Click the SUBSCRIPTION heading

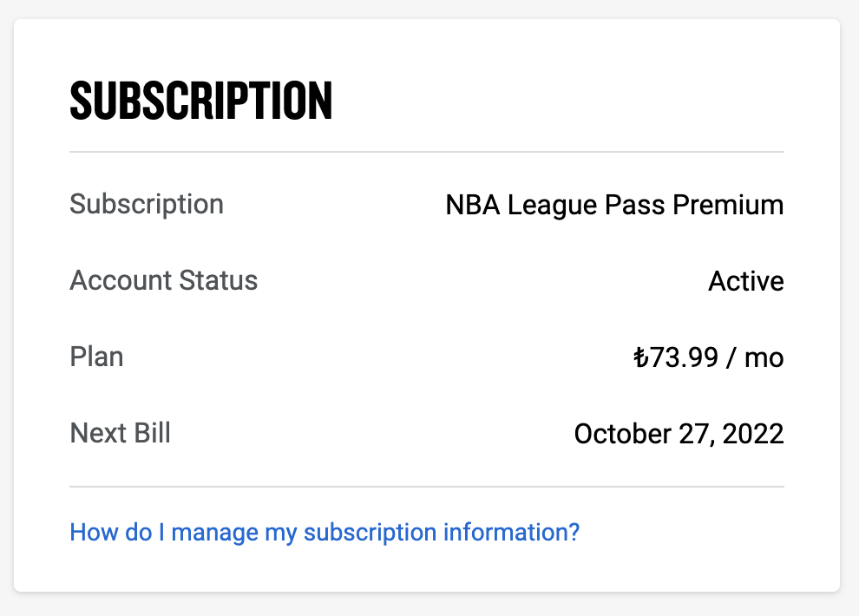pos(201,100)
